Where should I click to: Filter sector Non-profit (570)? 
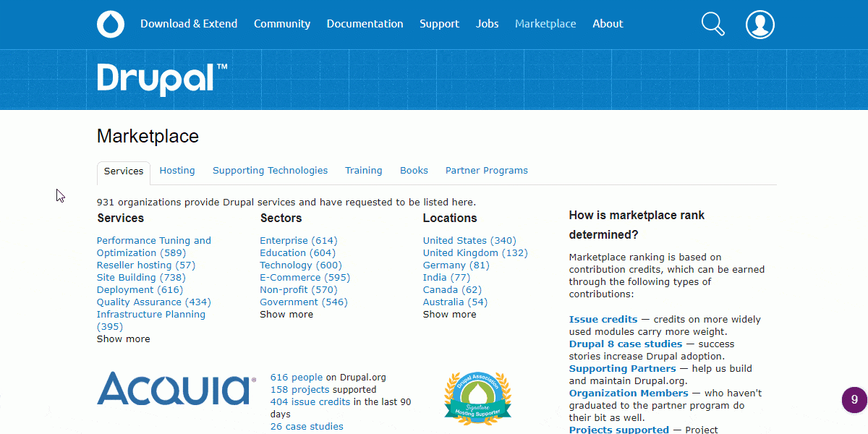pos(299,290)
